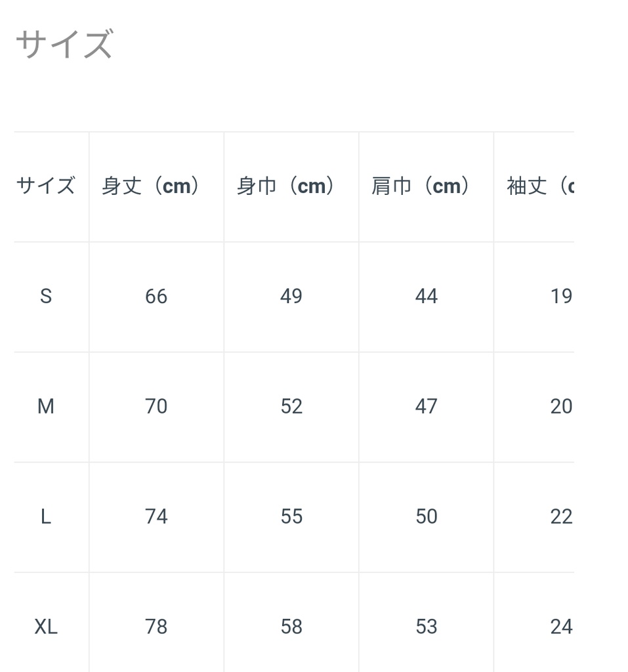
Task: Click the M body length value 70
Action: 156,407
